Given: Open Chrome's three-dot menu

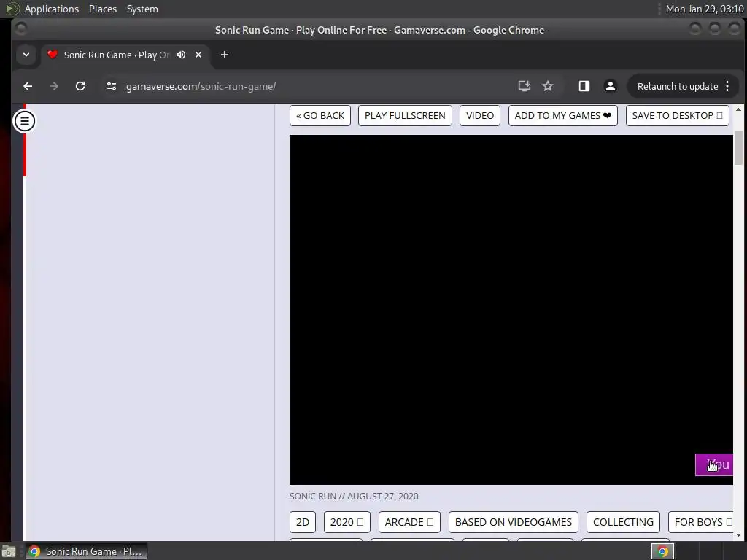Looking at the screenshot, I should pos(727,86).
